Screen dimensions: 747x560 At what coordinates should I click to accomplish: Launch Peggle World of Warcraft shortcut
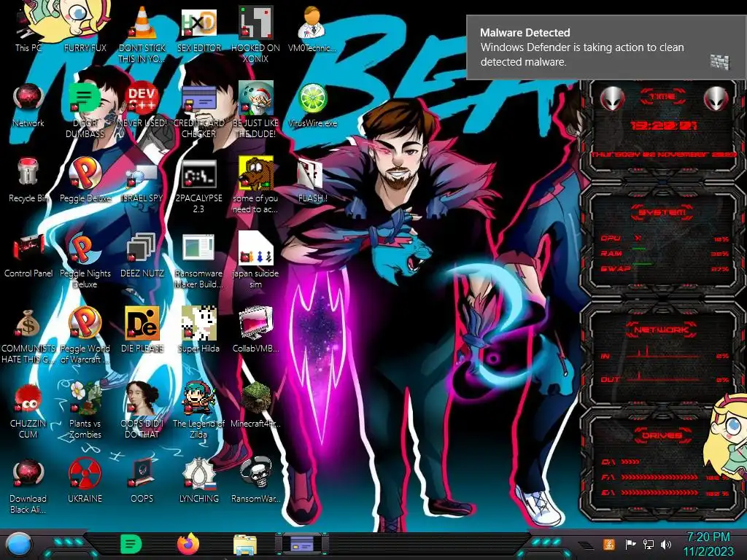click(x=85, y=336)
